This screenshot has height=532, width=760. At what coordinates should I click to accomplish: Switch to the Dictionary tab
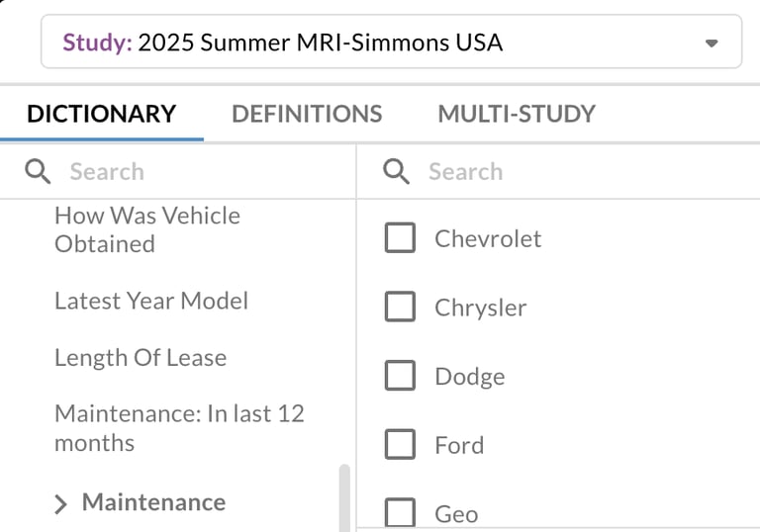coord(101,114)
